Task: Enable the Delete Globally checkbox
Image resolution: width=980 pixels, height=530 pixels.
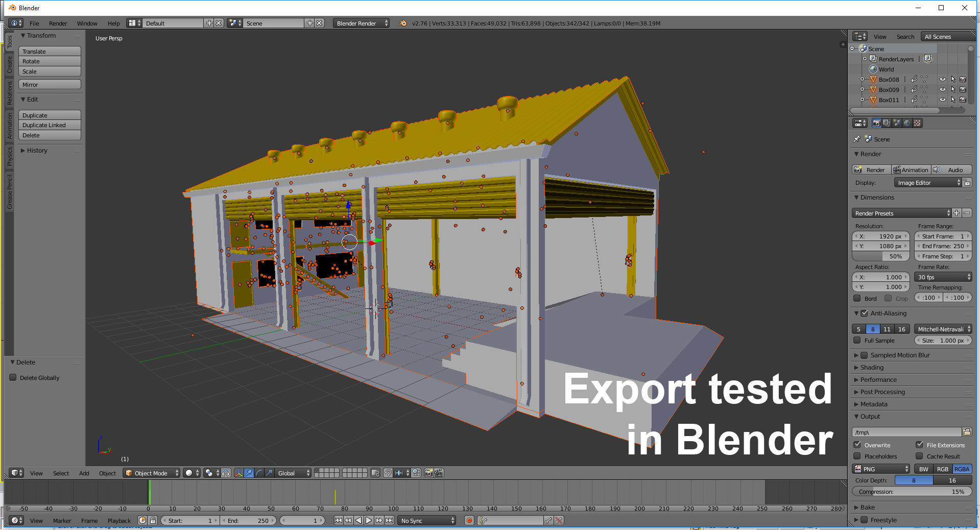Action: coord(13,377)
